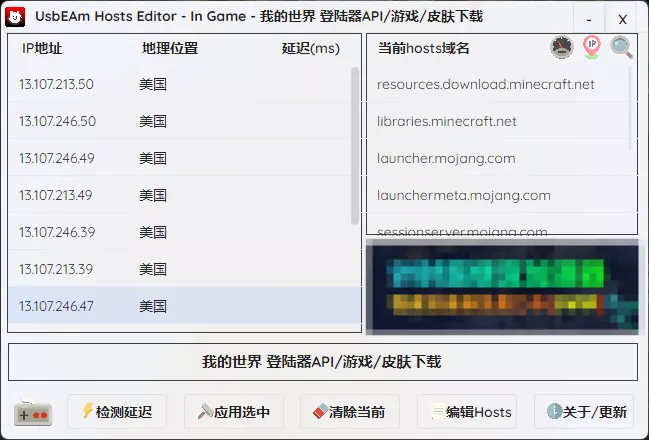Image resolution: width=649 pixels, height=440 pixels.
Task: Select IP row 13.107.246.49
Action: 180,158
